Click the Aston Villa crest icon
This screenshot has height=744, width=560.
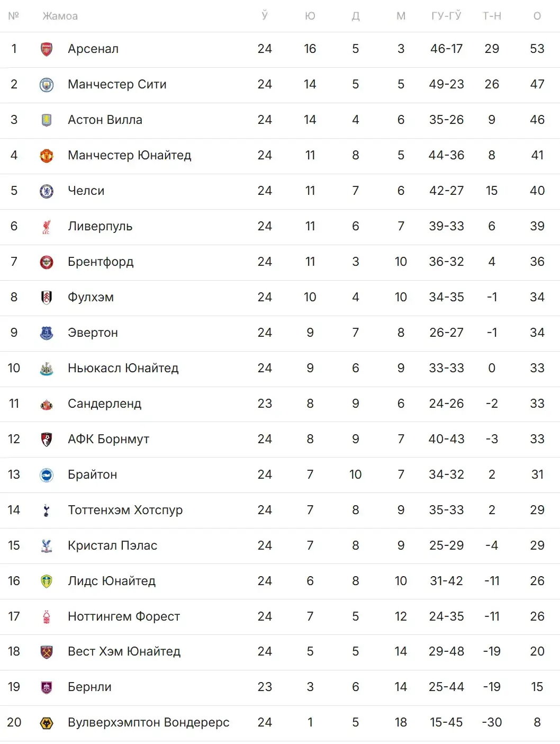[47, 120]
